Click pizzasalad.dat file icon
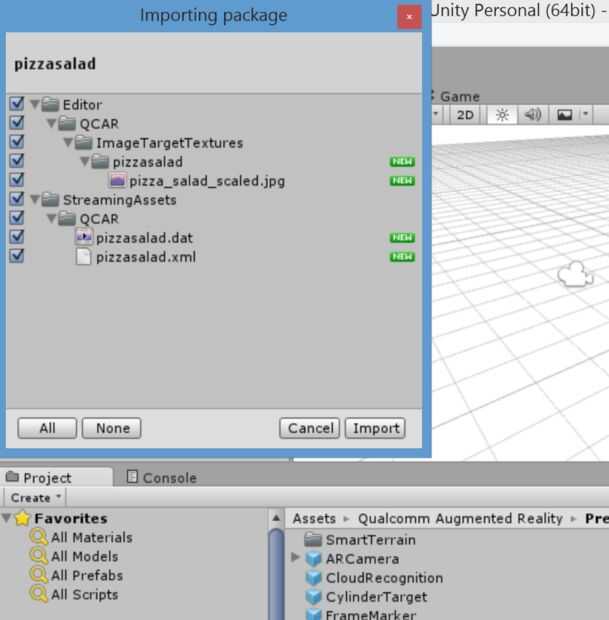This screenshot has width=609, height=620. click(84, 237)
